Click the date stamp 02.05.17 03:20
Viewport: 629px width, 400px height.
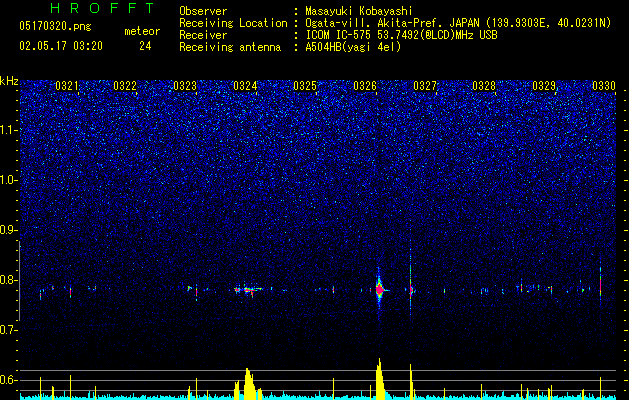61,46
